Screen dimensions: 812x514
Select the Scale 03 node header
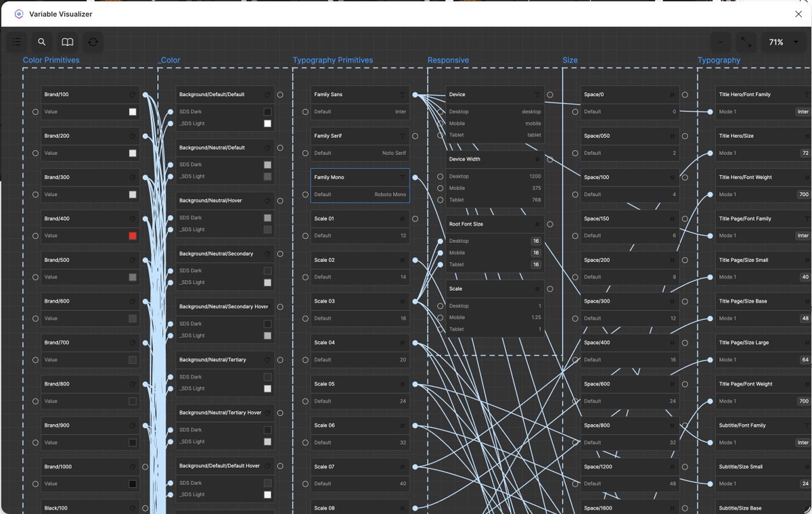[x=360, y=302]
